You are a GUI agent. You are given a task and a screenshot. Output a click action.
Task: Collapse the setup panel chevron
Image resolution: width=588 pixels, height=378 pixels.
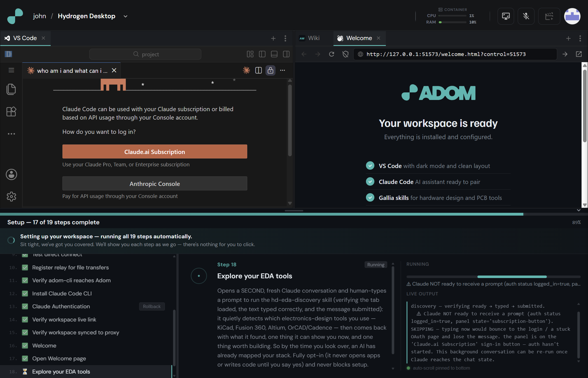pos(578,210)
